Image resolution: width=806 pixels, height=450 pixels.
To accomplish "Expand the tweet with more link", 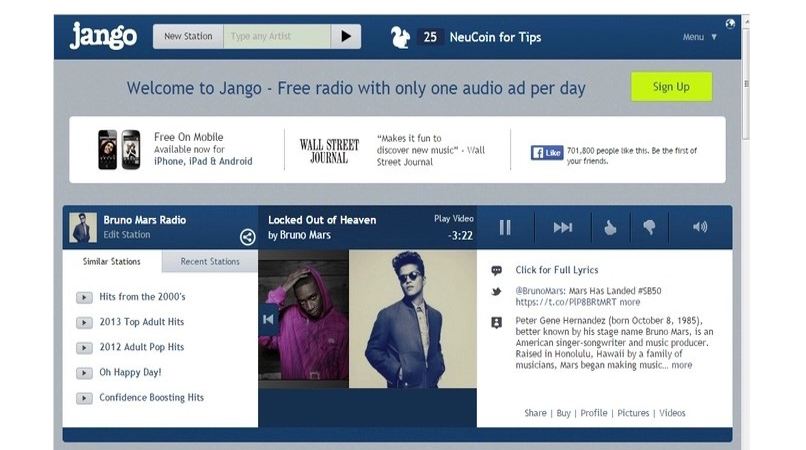I will click(630, 302).
